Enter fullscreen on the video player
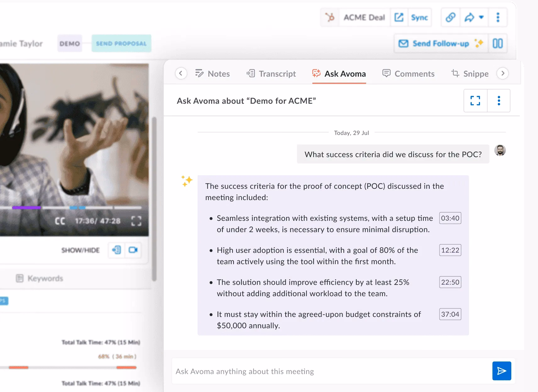Screen dimensions: 538x392 coord(136,221)
